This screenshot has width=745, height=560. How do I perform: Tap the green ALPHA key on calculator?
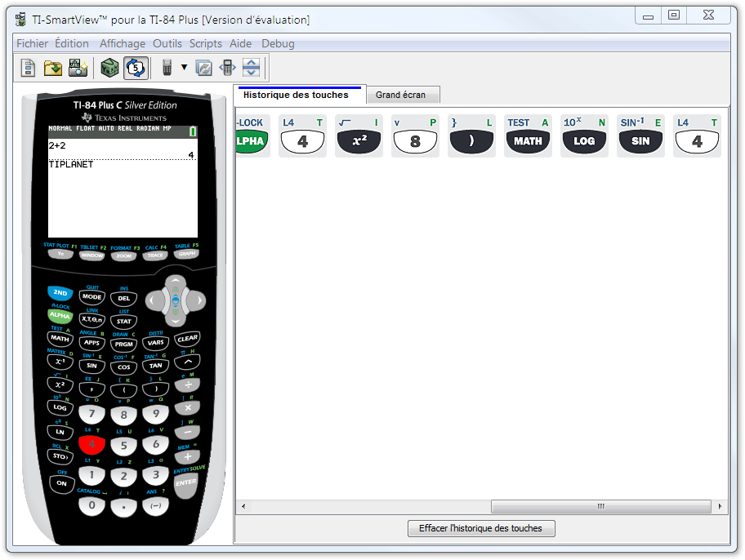(60, 315)
